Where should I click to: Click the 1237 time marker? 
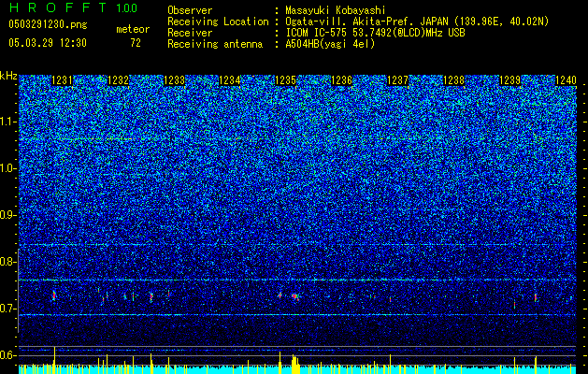(397, 80)
